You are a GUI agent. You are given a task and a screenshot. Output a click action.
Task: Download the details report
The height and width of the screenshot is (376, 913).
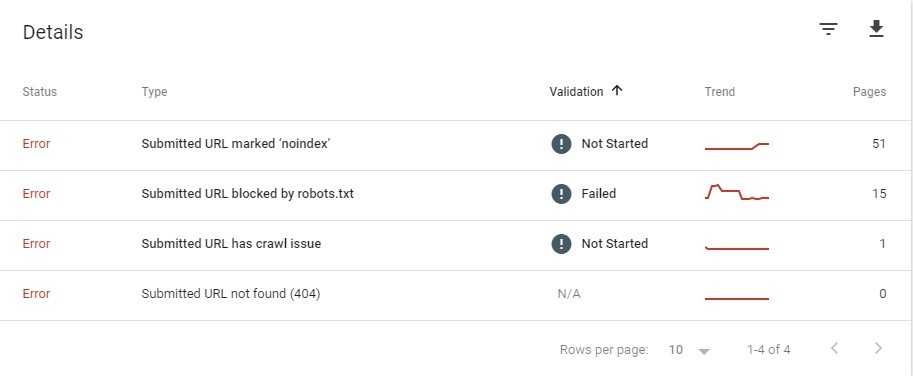(x=876, y=29)
